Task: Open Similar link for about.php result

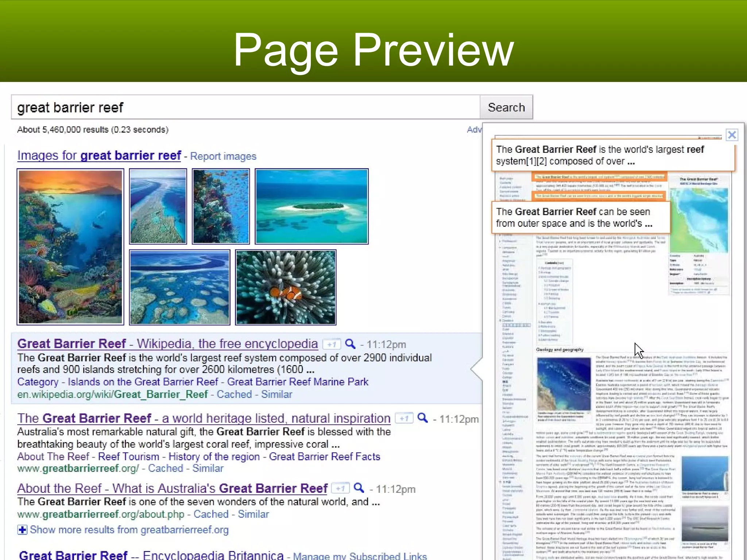Action: pyautogui.click(x=253, y=514)
